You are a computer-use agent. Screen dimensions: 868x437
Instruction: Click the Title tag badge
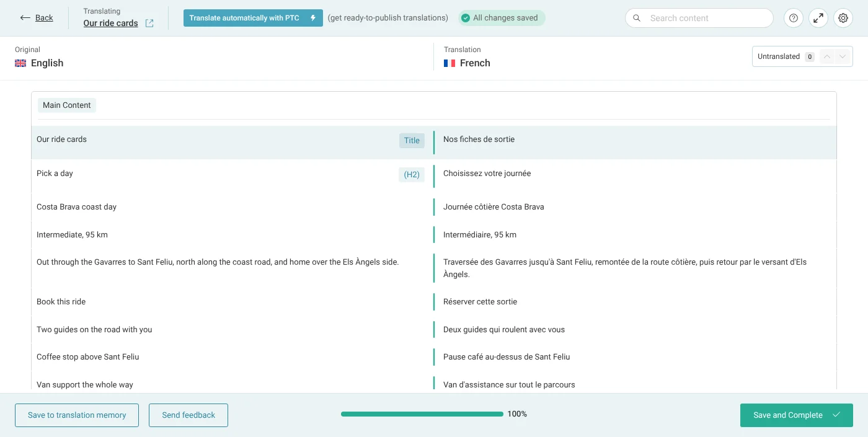pos(412,141)
